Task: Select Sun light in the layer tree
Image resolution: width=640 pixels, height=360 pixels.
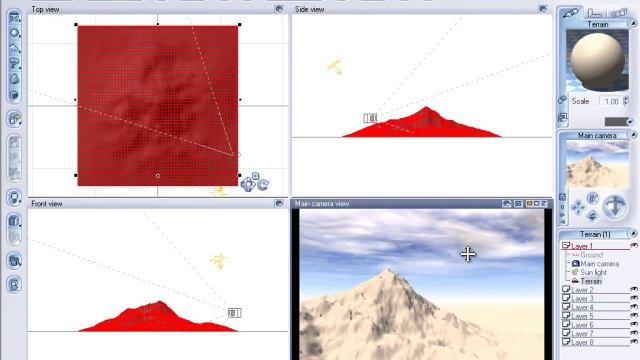Action: tap(593, 272)
